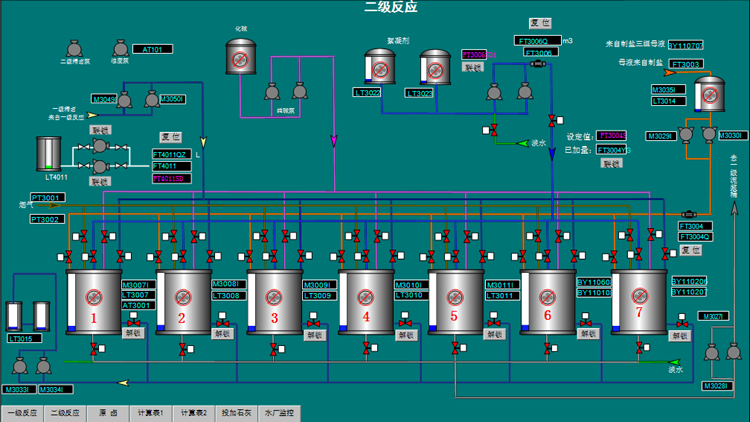750x422 pixels.
Task: Click the FT3004S setpoint value field
Action: click(611, 135)
